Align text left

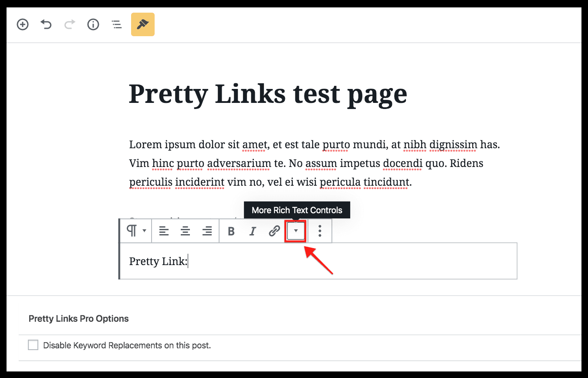164,231
